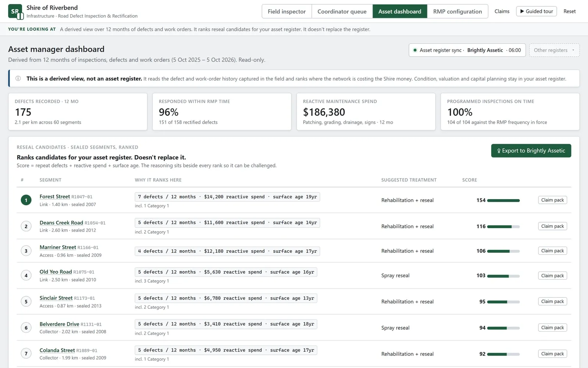588x368 pixels.
Task: Click the segment code R1047-01
Action: click(82, 197)
